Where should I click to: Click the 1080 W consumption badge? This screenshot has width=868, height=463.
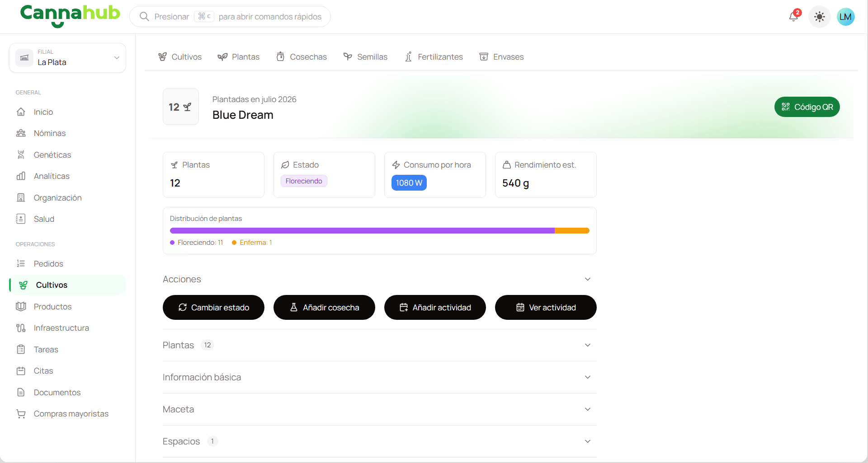click(409, 183)
